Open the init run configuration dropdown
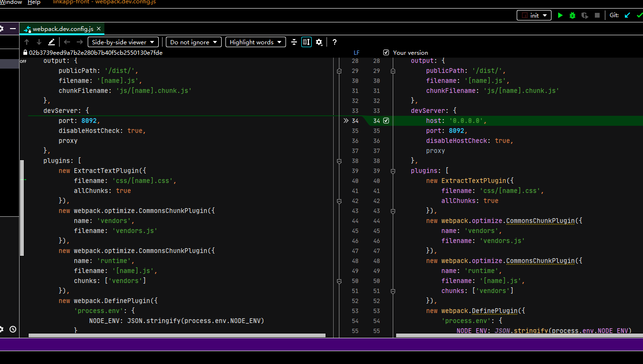Image resolution: width=643 pixels, height=364 pixels. (534, 15)
